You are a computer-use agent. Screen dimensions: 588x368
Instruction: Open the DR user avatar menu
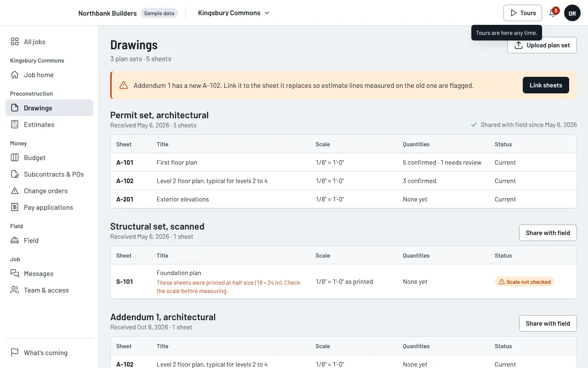[572, 13]
